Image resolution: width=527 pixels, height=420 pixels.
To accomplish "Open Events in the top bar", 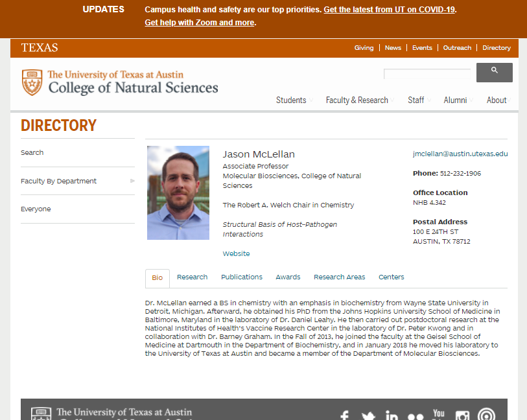I will pyautogui.click(x=422, y=48).
